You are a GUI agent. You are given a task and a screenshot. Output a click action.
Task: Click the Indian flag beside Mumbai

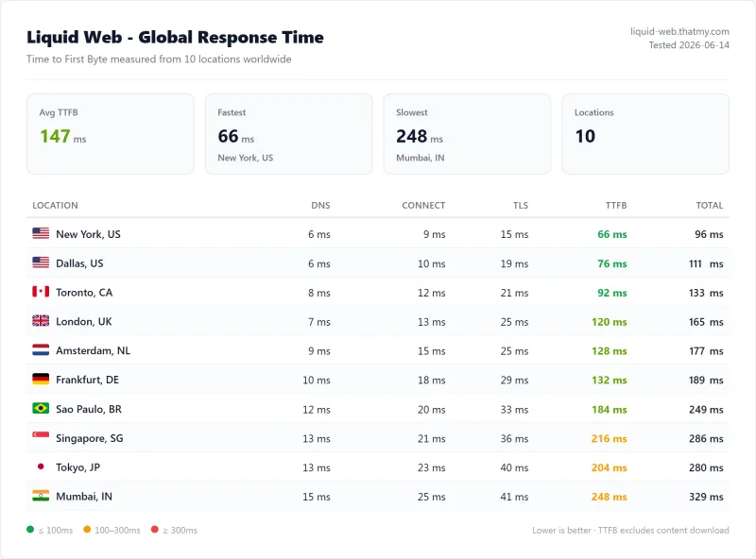(x=41, y=496)
